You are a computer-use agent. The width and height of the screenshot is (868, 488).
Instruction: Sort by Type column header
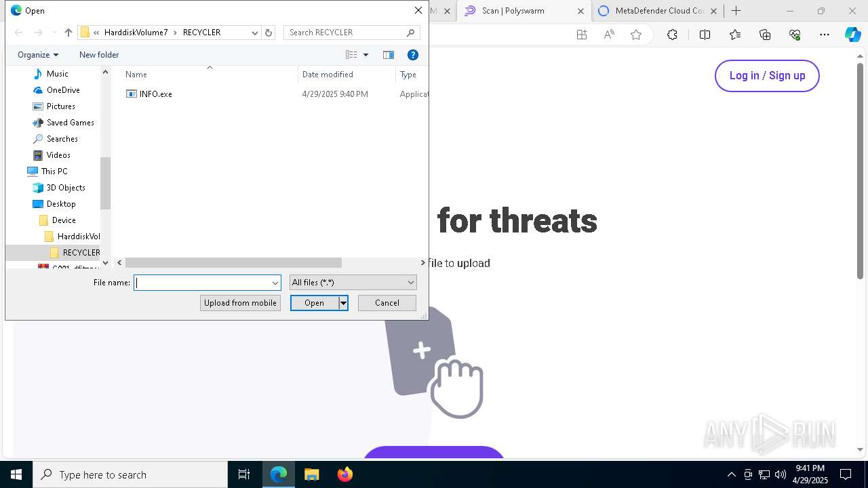pyautogui.click(x=408, y=75)
